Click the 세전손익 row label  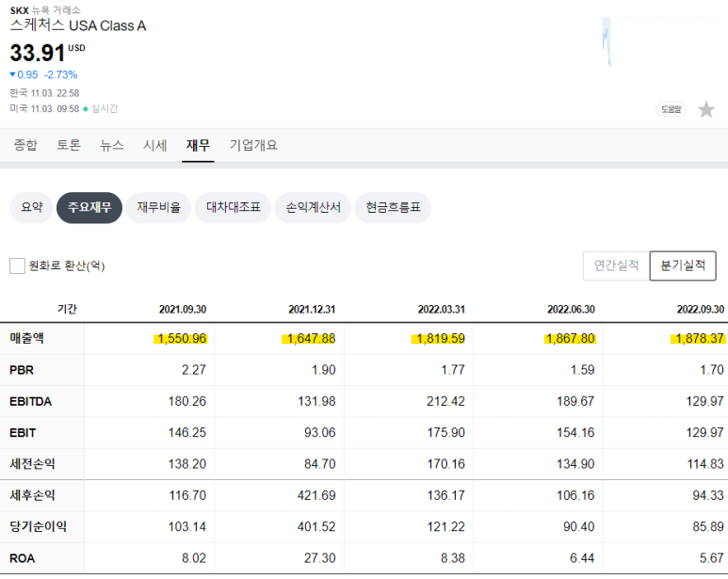click(x=33, y=463)
